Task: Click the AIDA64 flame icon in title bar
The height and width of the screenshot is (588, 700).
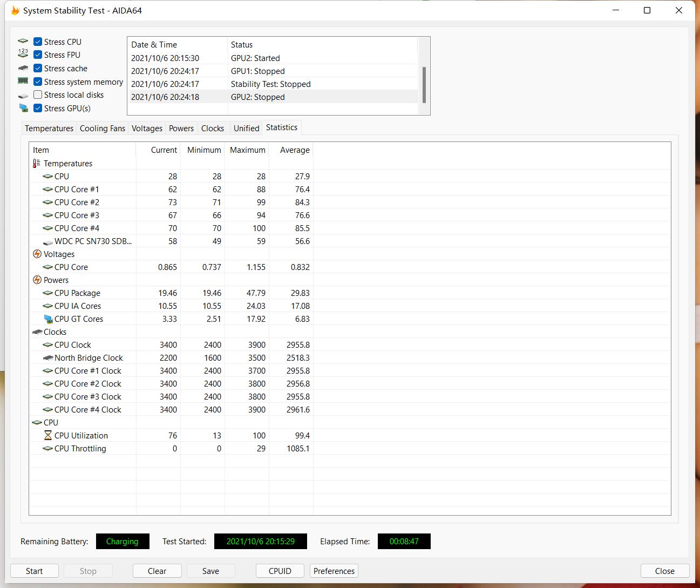Action: (x=15, y=11)
